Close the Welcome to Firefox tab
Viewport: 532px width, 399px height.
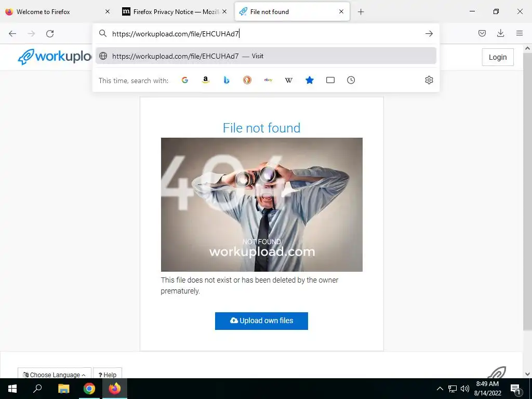(x=108, y=11)
